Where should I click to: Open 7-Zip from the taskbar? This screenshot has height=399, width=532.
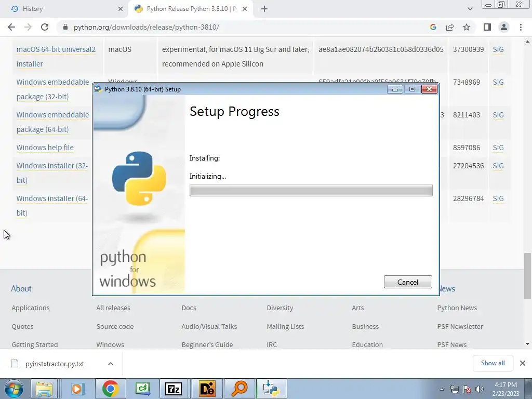click(174, 389)
